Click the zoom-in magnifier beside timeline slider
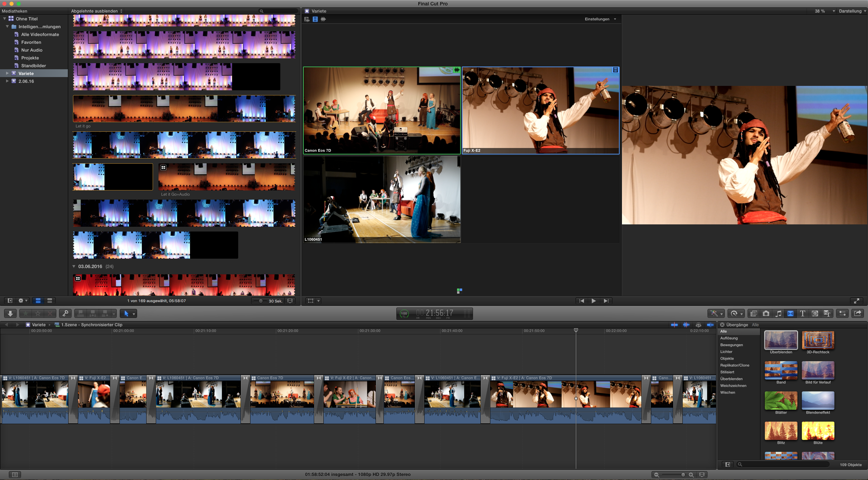This screenshot has width=868, height=480. pos(691,475)
